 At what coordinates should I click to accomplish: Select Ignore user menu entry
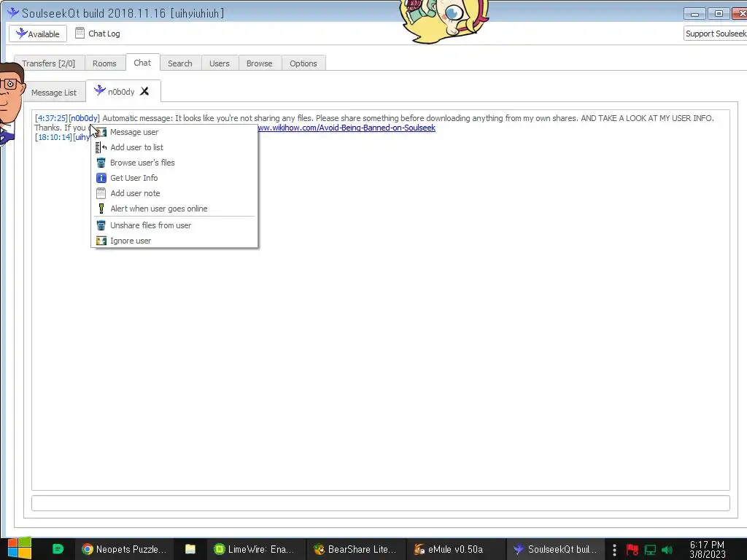(x=175, y=241)
